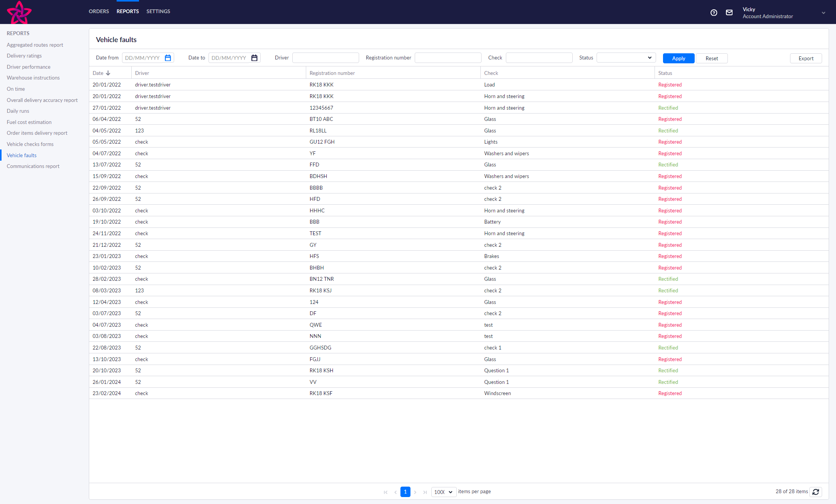This screenshot has height=504, width=836.
Task: Open the messages envelope icon
Action: tap(729, 13)
